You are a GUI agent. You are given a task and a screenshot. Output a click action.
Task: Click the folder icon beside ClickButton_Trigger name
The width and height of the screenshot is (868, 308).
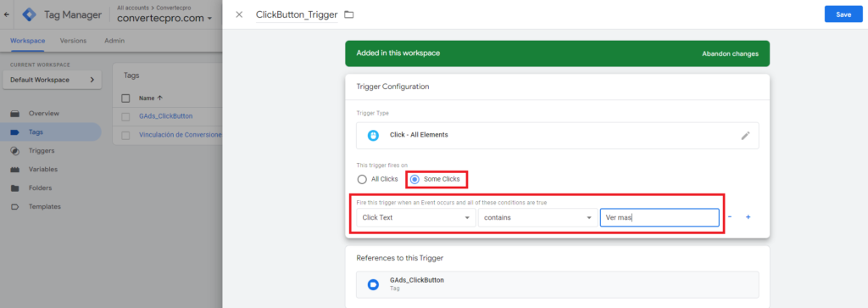tap(348, 14)
